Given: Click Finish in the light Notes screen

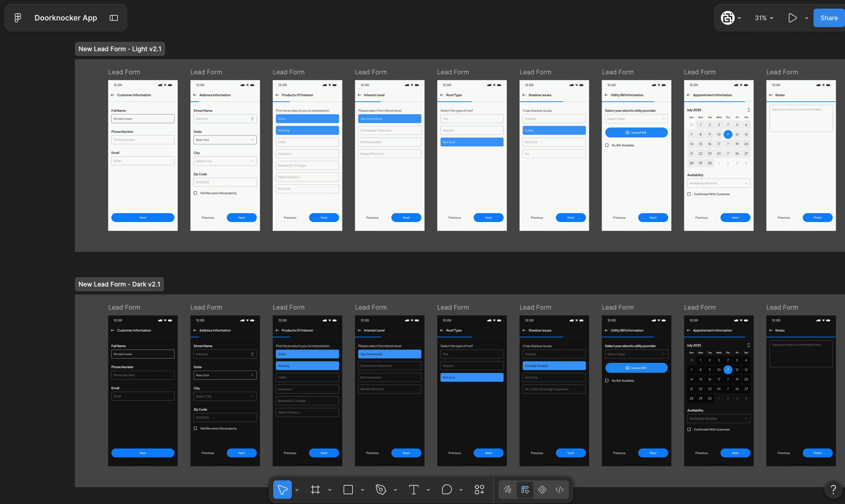Looking at the screenshot, I should (817, 218).
